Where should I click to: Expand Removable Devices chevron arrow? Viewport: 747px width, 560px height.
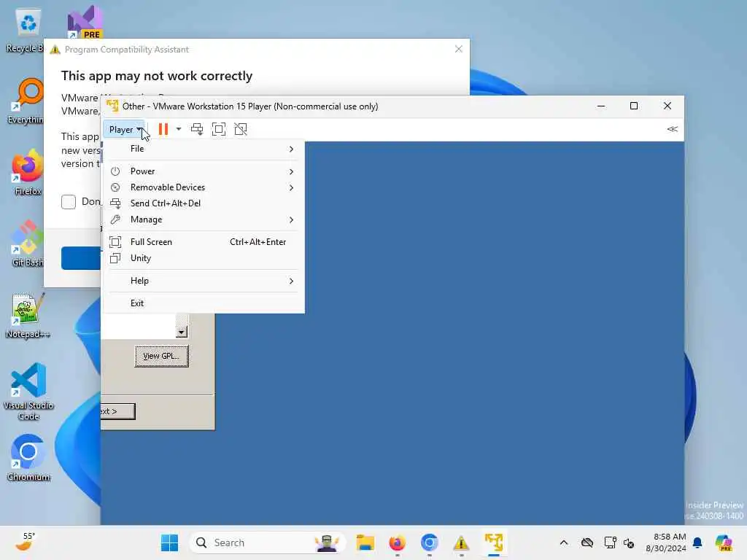tap(291, 187)
